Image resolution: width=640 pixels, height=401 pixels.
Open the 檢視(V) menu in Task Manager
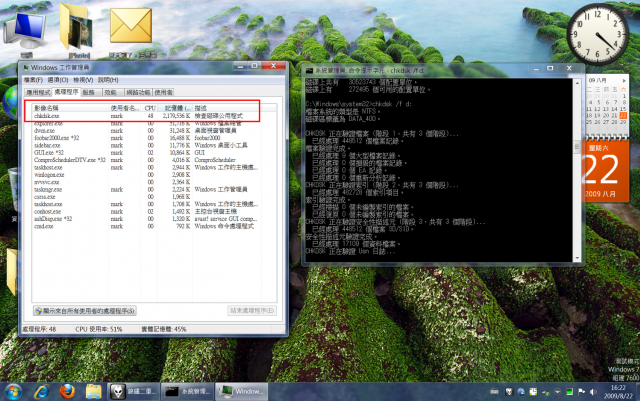coord(83,80)
